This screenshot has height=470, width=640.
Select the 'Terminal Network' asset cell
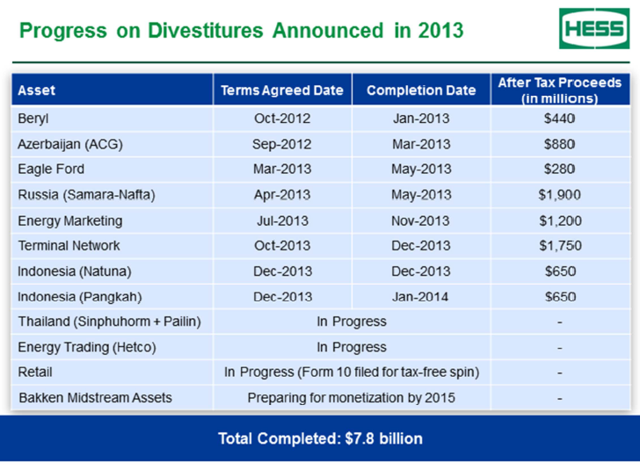(112, 246)
